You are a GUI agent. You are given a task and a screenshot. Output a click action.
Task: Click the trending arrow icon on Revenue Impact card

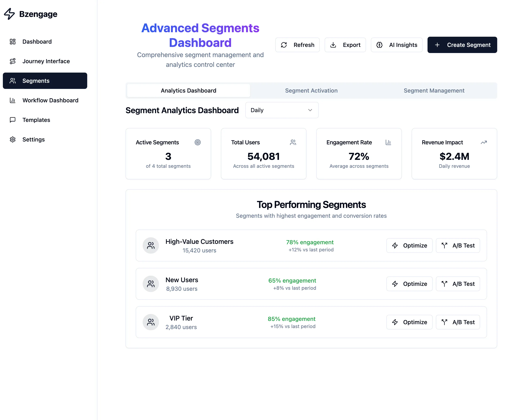(x=484, y=142)
